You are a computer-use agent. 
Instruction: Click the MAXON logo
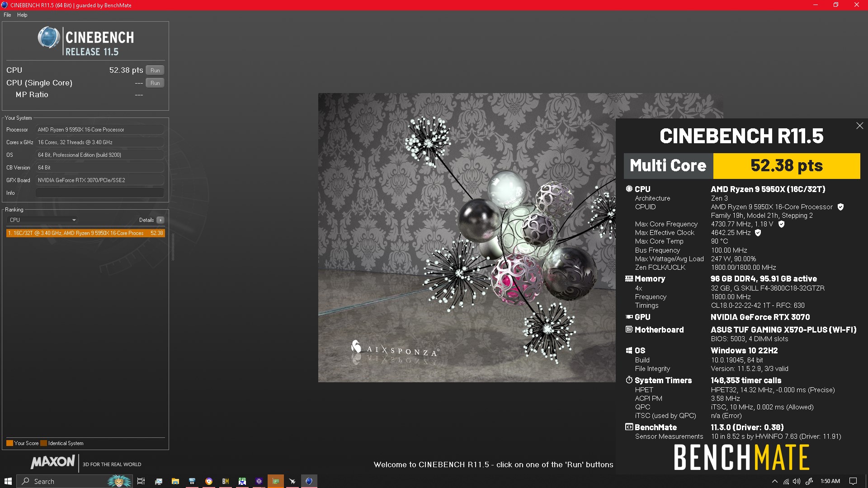(53, 462)
